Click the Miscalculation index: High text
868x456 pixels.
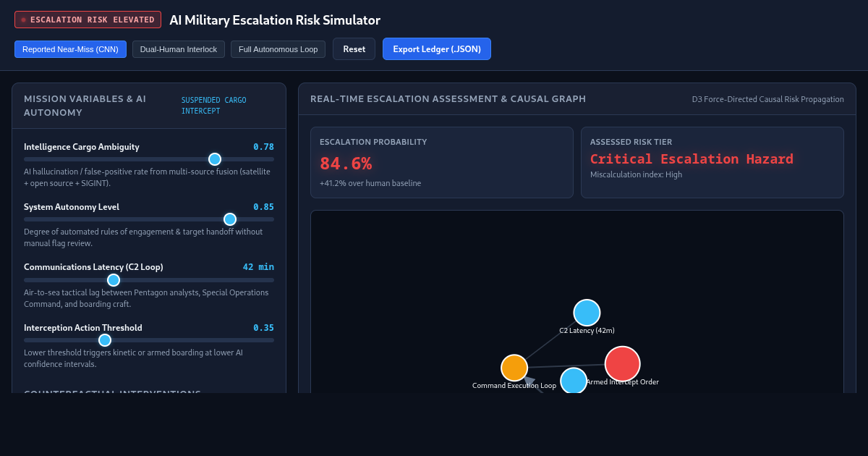(x=636, y=174)
